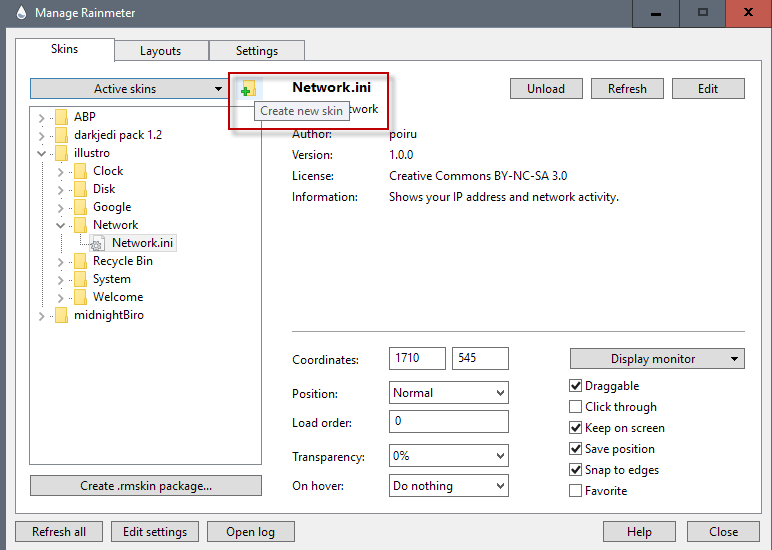Click the Clock folder icon
This screenshot has height=550, width=772.
click(80, 171)
